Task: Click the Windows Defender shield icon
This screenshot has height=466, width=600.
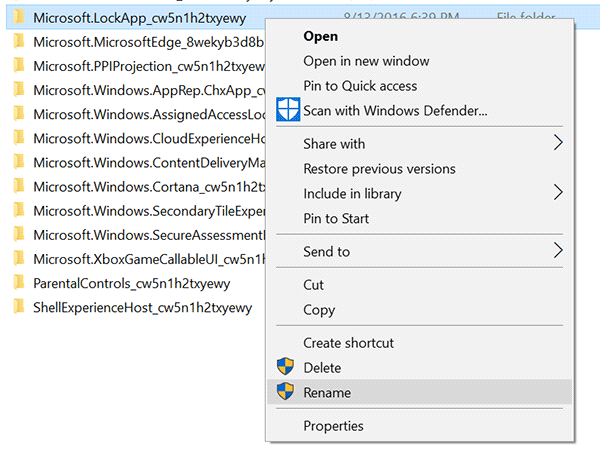Action: pos(288,110)
